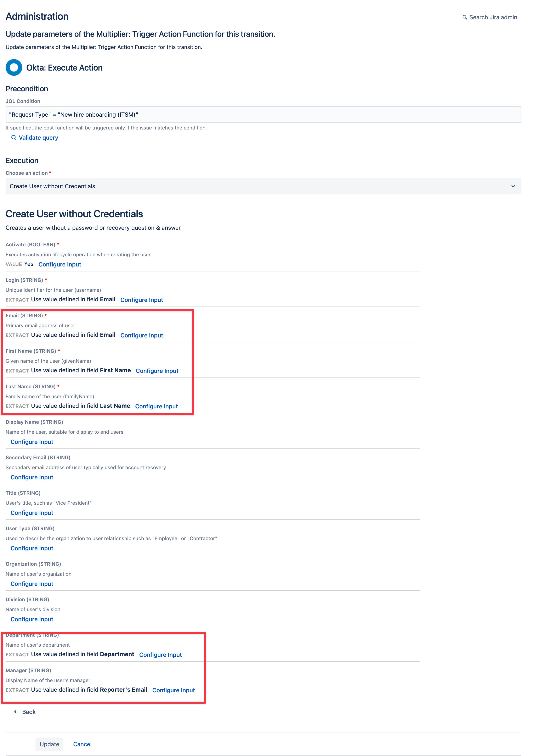Image resolution: width=538 pixels, height=756 pixels.
Task: Click the search icon in Search Jira admin
Action: (465, 17)
